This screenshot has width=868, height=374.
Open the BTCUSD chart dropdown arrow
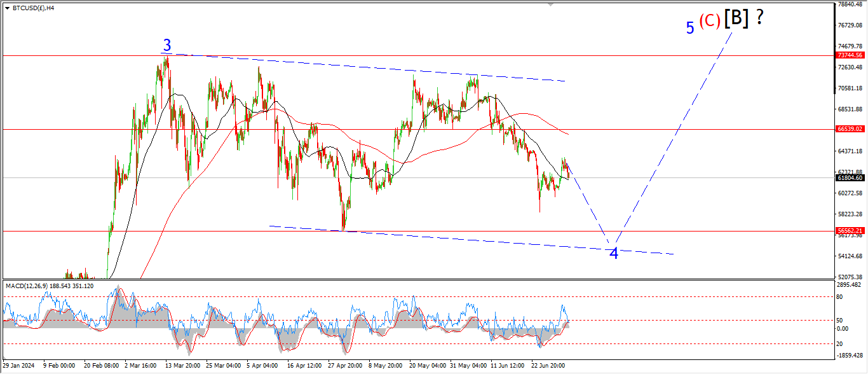point(7,8)
